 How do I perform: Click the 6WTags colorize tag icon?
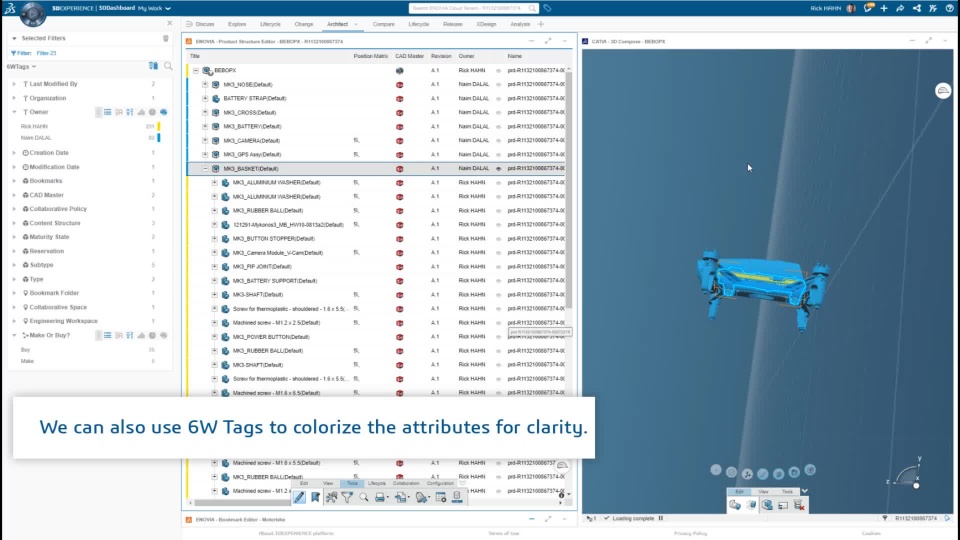(153, 66)
